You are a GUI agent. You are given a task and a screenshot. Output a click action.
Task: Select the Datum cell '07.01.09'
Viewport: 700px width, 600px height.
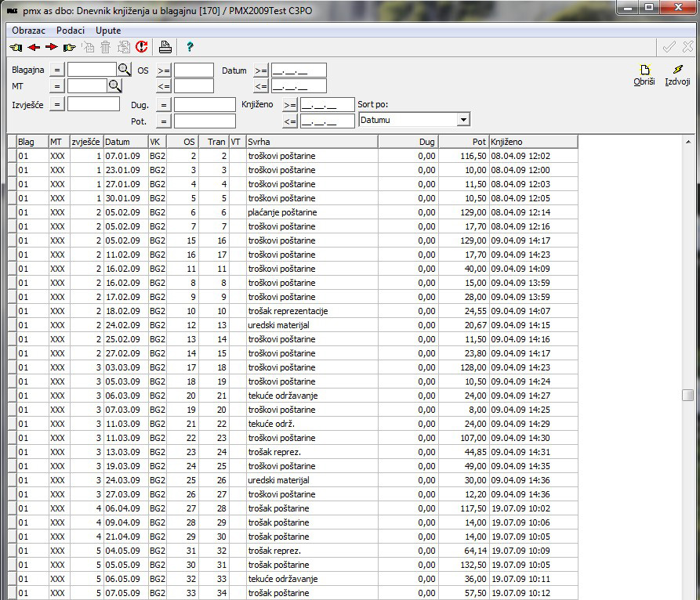(126, 156)
